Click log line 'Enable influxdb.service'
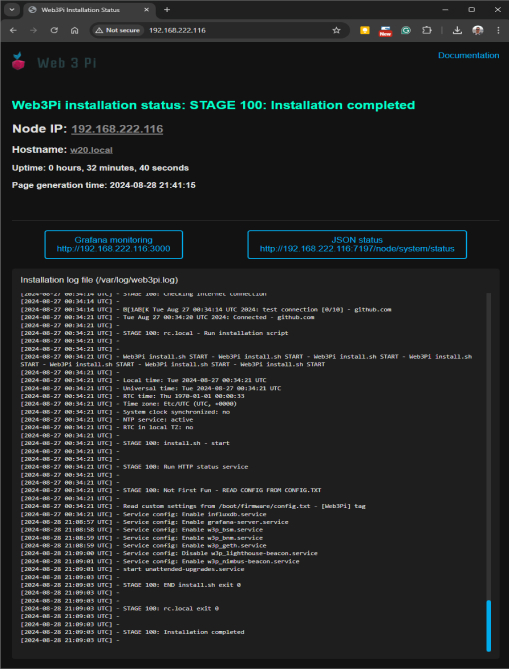 click(x=143, y=514)
